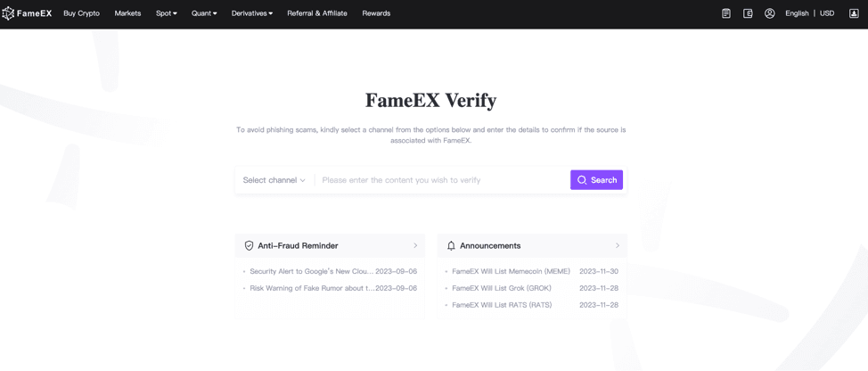868x371 pixels.
Task: Click the FameEX logo
Action: [x=27, y=13]
